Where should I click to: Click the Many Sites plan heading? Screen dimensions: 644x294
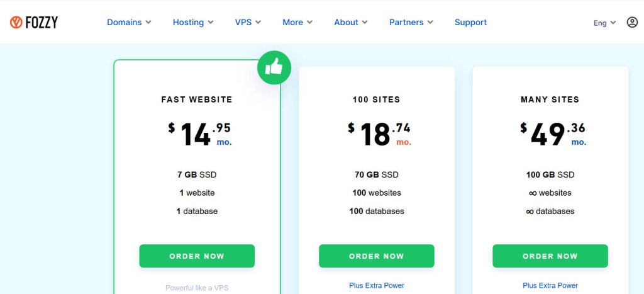(x=550, y=99)
